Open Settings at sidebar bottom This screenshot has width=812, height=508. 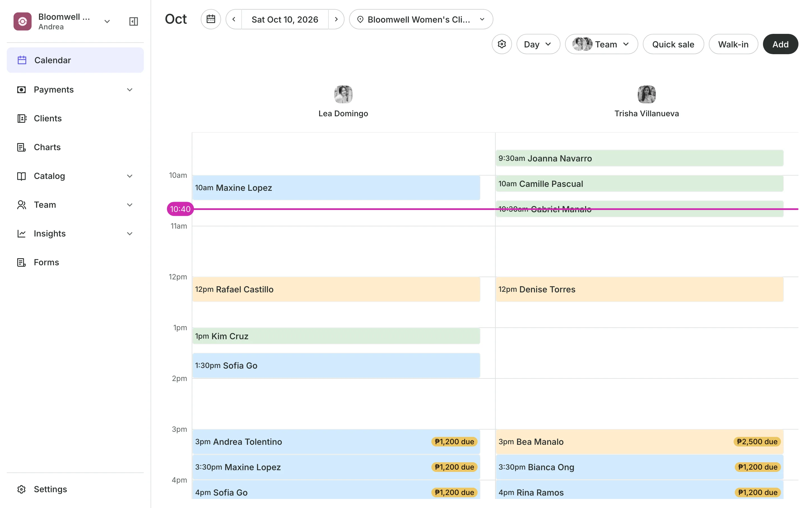click(75, 489)
